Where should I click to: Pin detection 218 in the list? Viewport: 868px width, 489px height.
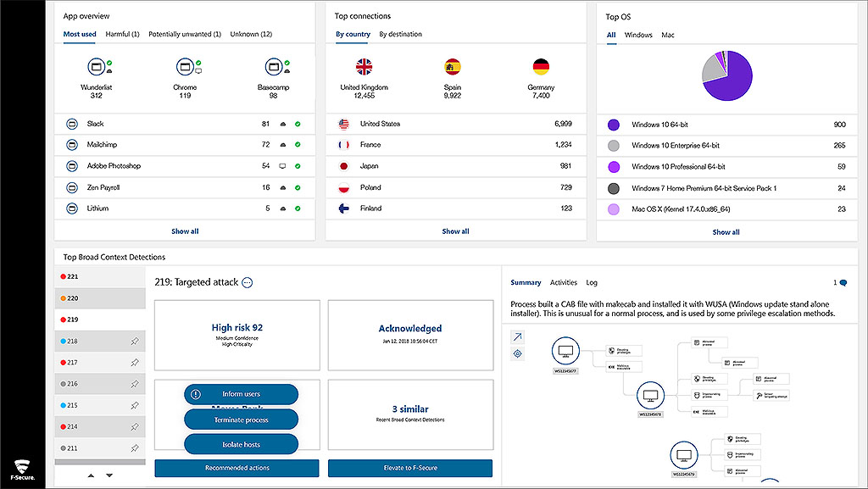click(x=134, y=341)
